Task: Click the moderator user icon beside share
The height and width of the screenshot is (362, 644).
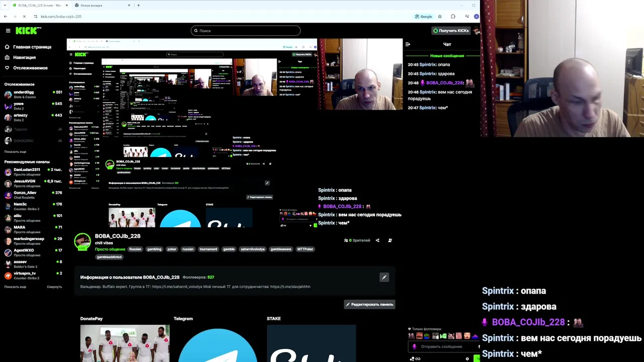Action: (x=390, y=240)
